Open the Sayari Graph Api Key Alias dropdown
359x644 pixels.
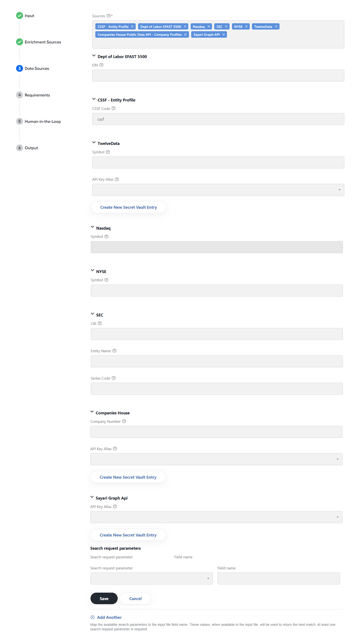click(216, 517)
